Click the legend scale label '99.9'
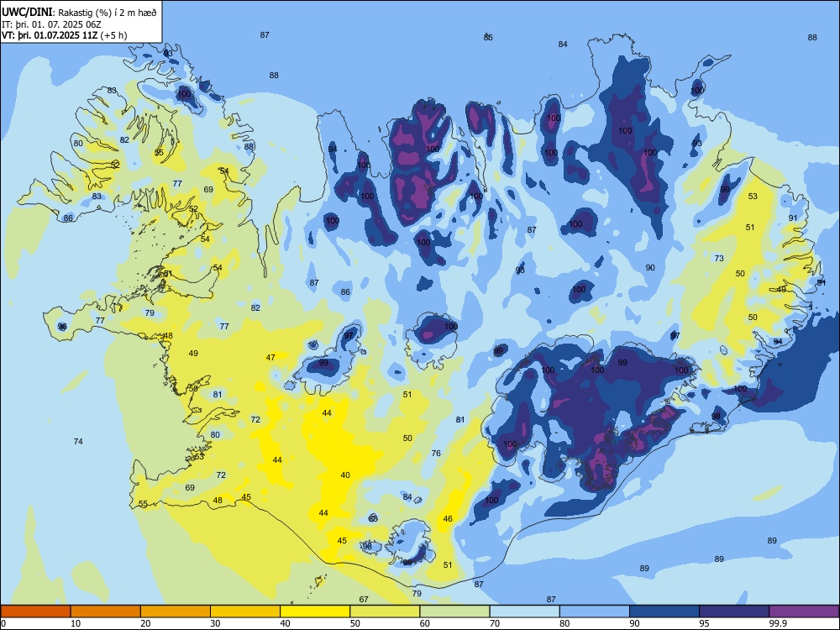 click(779, 623)
